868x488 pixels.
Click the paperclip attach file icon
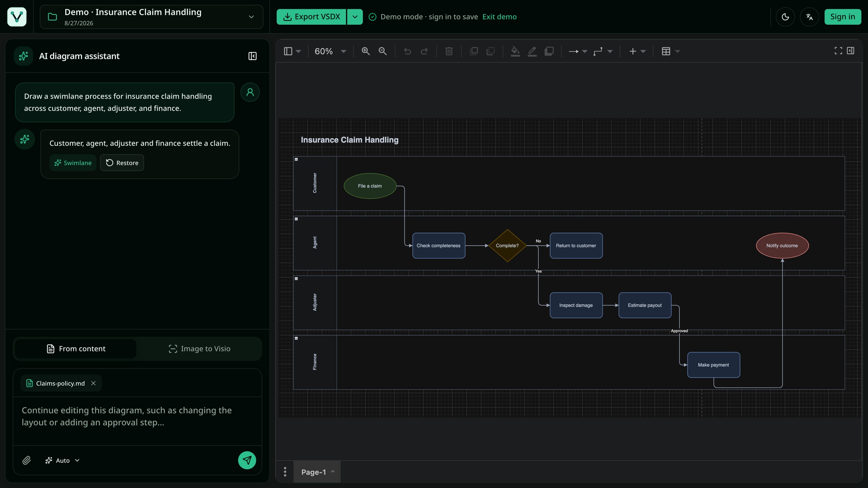26,460
